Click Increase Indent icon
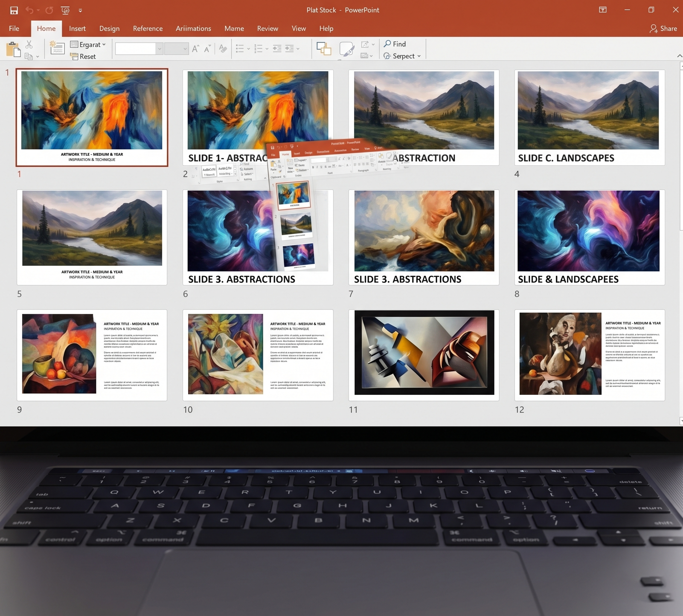This screenshot has height=616, width=683. [x=289, y=49]
